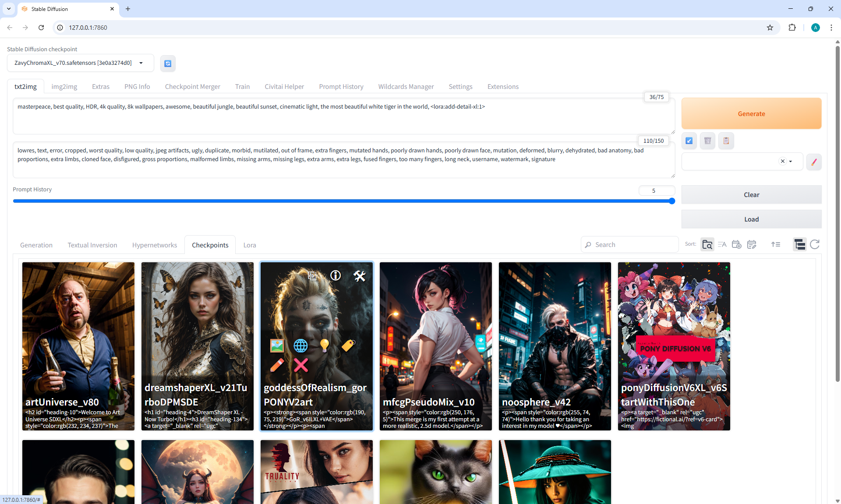Toggle sort by date created
Image resolution: width=841 pixels, height=504 pixels.
pyautogui.click(x=737, y=244)
